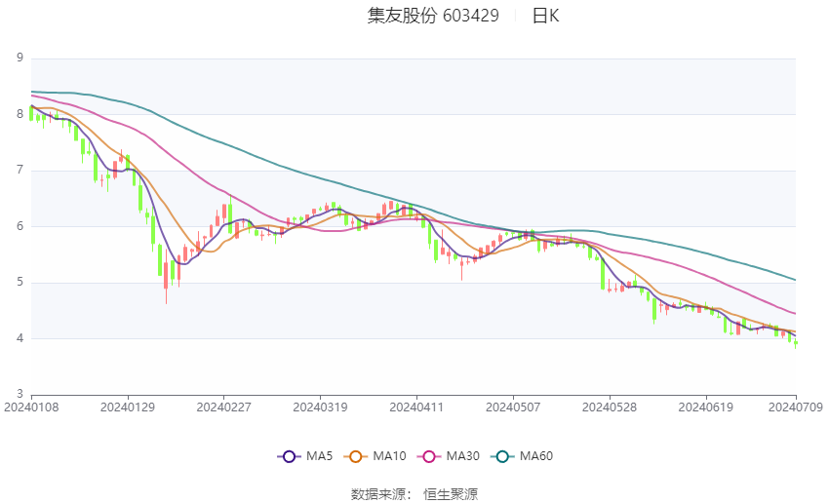Viewport: 829px width, 504px height.
Task: Click the x-axis date 20240619
Action: click(x=706, y=407)
